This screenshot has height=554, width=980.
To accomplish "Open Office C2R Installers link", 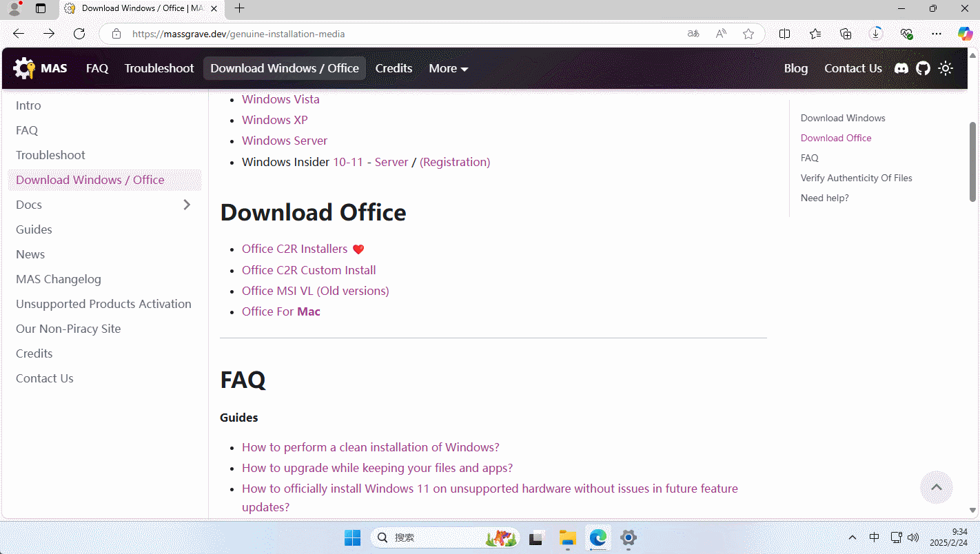I will pos(294,249).
